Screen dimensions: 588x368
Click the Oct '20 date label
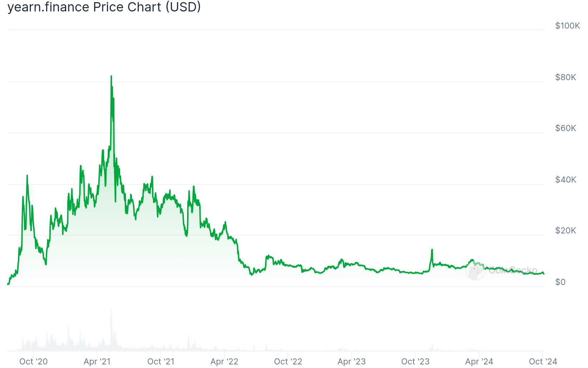pyautogui.click(x=33, y=362)
